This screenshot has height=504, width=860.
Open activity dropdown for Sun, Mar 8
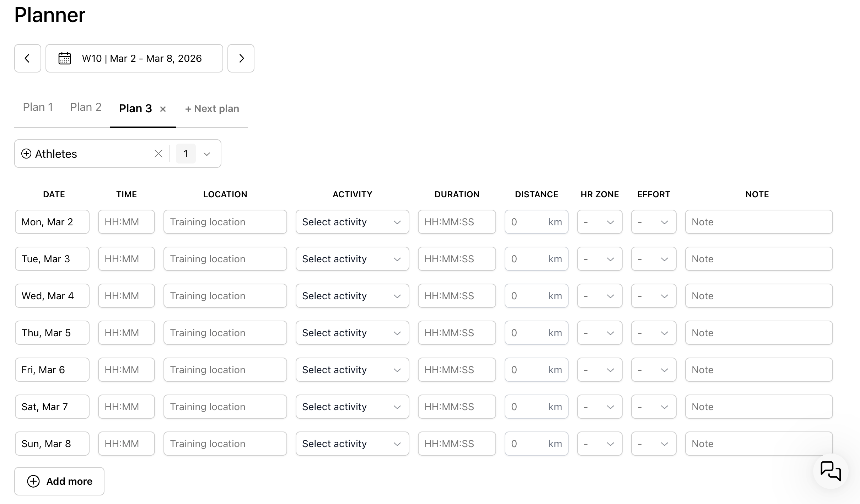353,444
